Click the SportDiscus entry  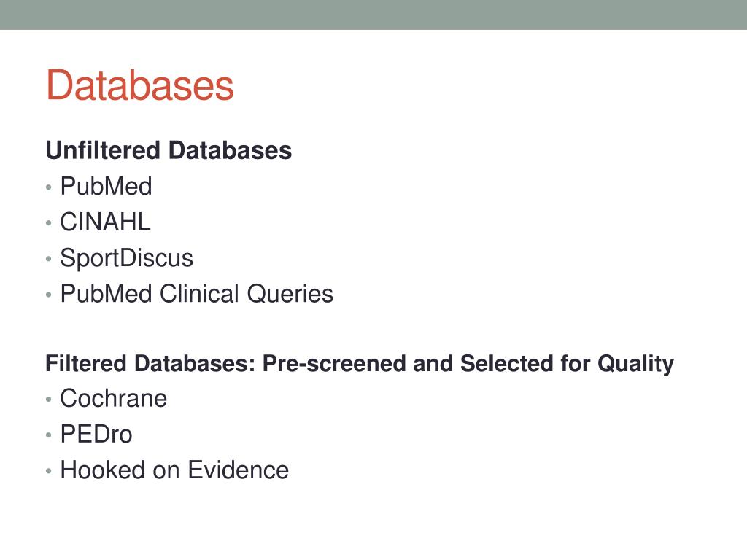tap(126, 258)
